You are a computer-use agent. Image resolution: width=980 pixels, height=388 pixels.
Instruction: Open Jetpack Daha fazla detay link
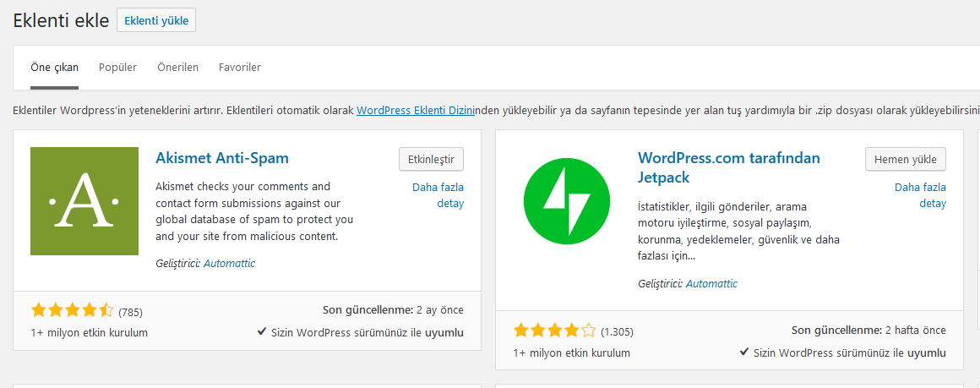point(920,195)
